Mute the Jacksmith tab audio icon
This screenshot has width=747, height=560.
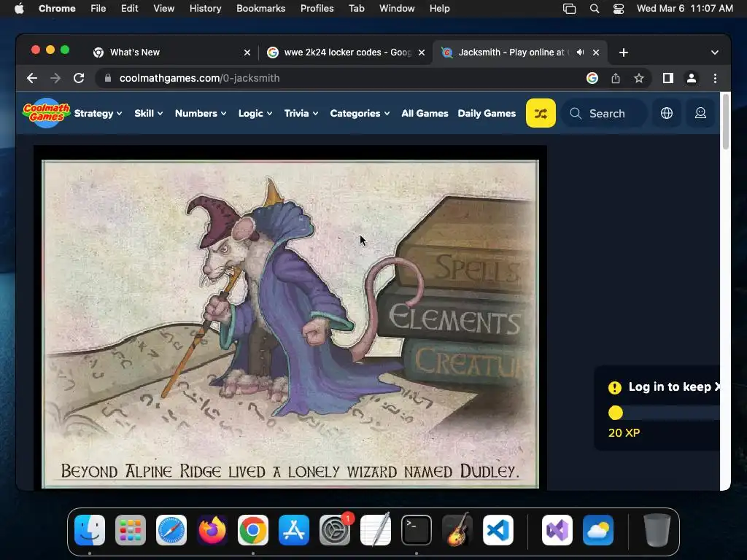coord(580,52)
